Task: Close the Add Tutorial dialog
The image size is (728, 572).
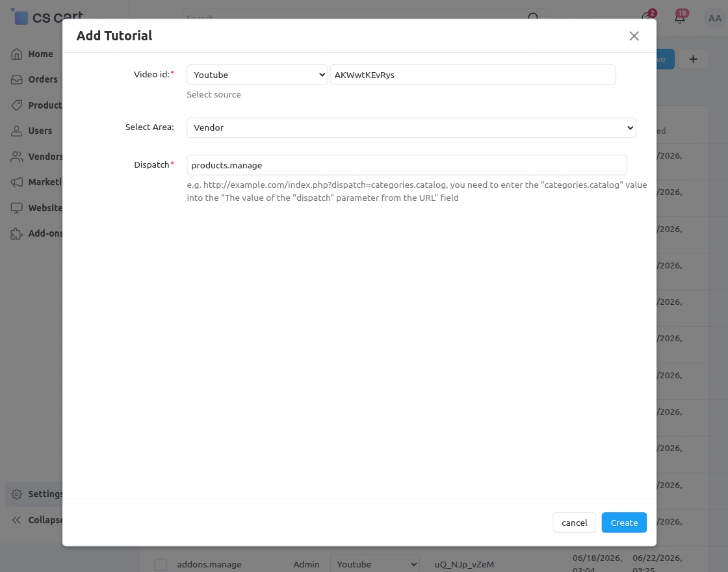Action: point(634,36)
